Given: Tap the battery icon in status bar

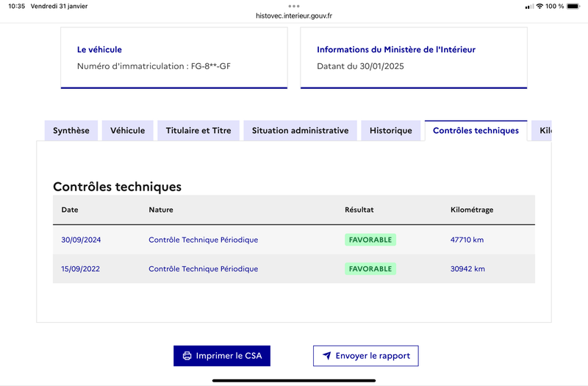Looking at the screenshot, I should pyautogui.click(x=573, y=6).
